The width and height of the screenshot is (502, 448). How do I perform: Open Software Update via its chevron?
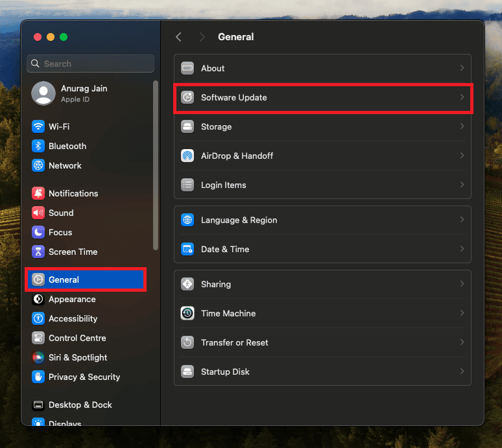click(462, 97)
